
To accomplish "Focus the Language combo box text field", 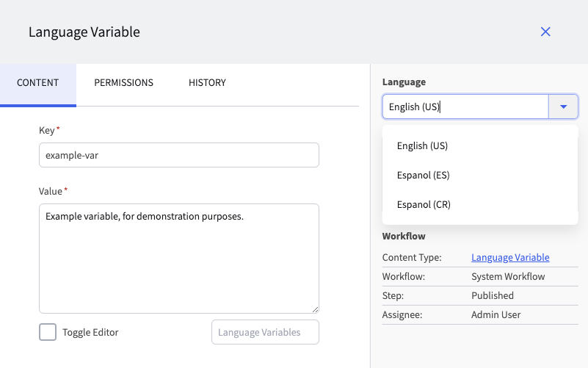I will (x=465, y=107).
